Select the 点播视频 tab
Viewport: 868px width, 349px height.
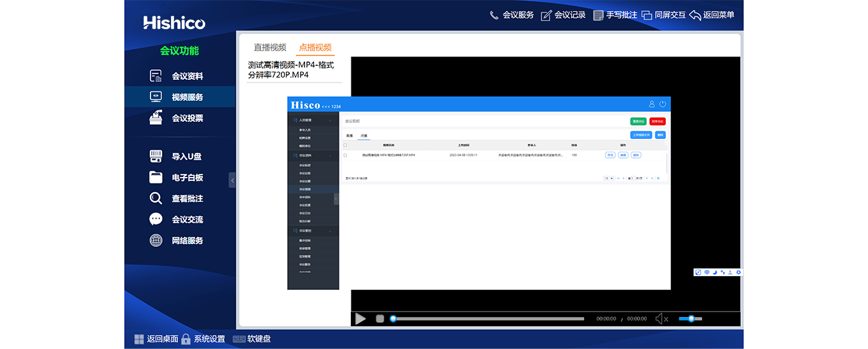point(315,48)
